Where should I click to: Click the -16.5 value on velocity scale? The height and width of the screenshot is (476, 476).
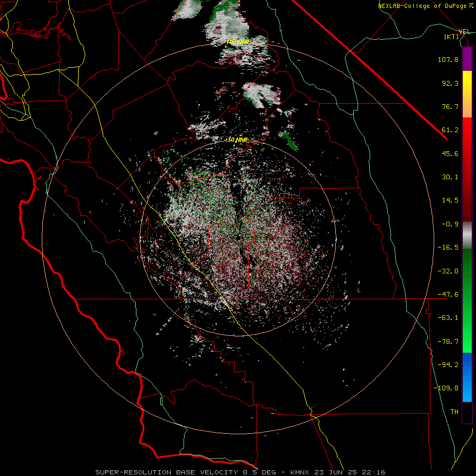point(448,248)
